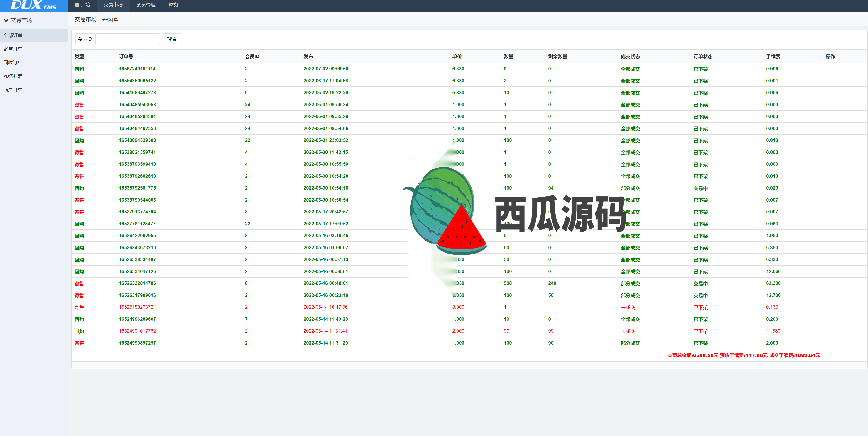868x436 pixels.
Task: Select 寄售订单 in the sidebar
Action: 34,49
